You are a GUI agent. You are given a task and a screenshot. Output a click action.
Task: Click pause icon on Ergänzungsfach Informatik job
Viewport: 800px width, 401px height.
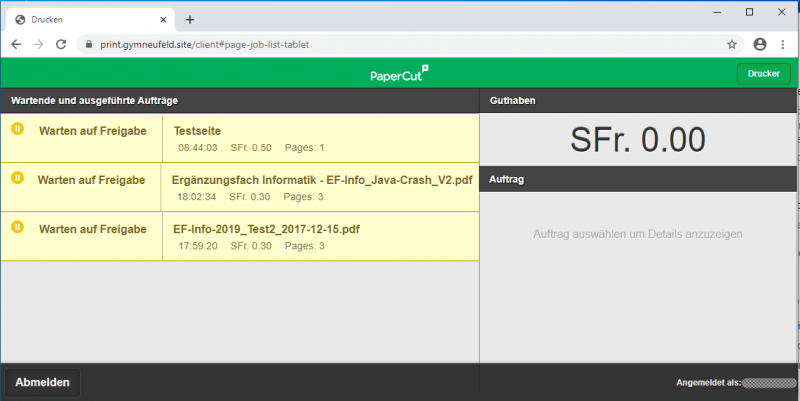point(17,178)
